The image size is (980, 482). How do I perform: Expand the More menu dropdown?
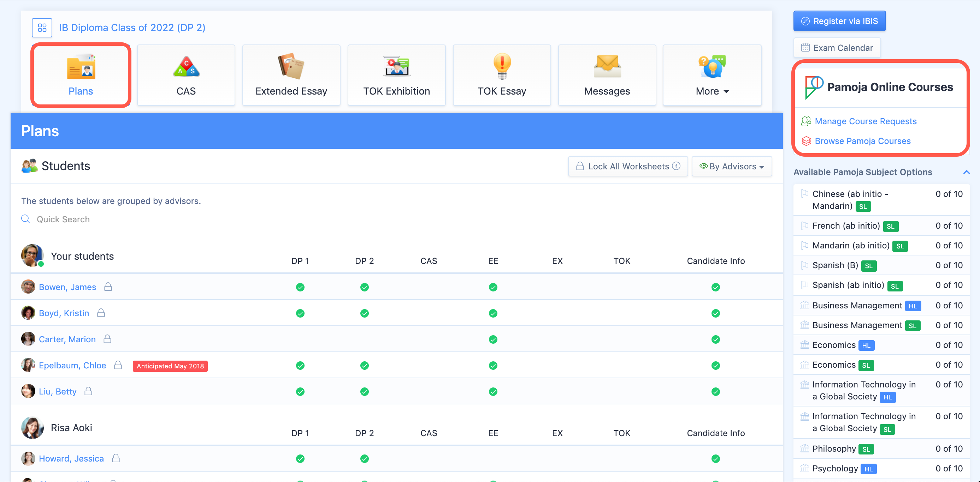click(x=712, y=91)
